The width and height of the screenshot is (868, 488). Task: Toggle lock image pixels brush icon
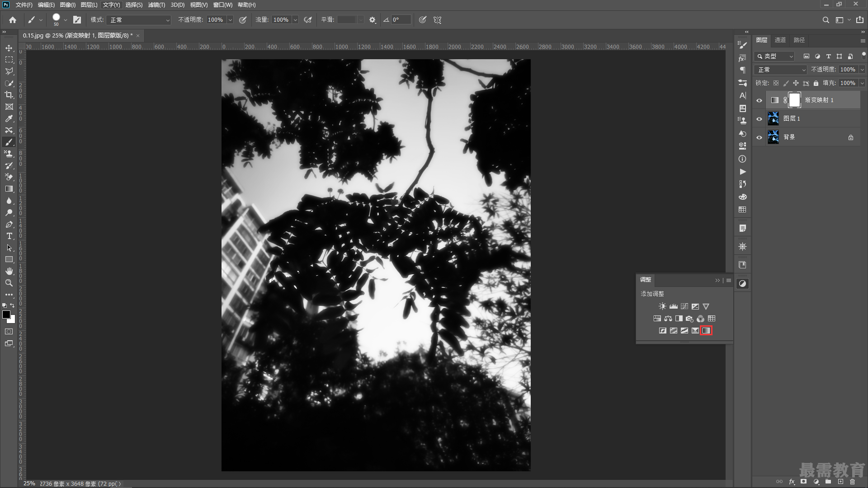(786, 83)
